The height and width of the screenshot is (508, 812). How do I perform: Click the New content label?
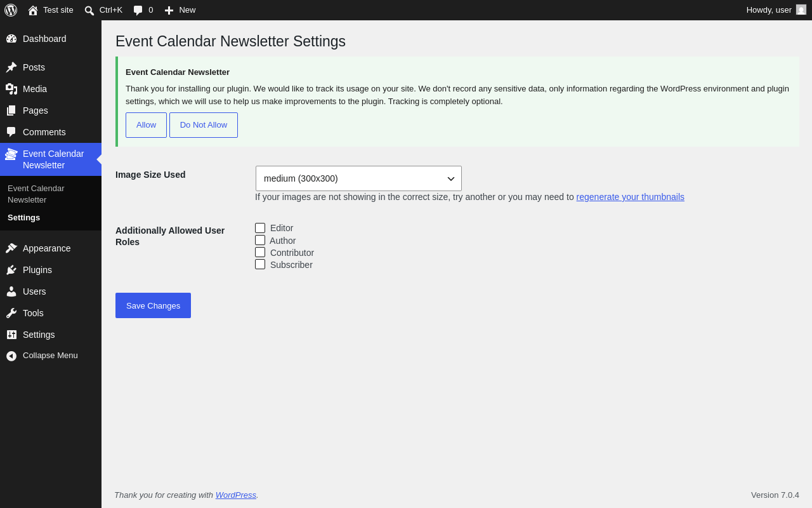point(187,10)
